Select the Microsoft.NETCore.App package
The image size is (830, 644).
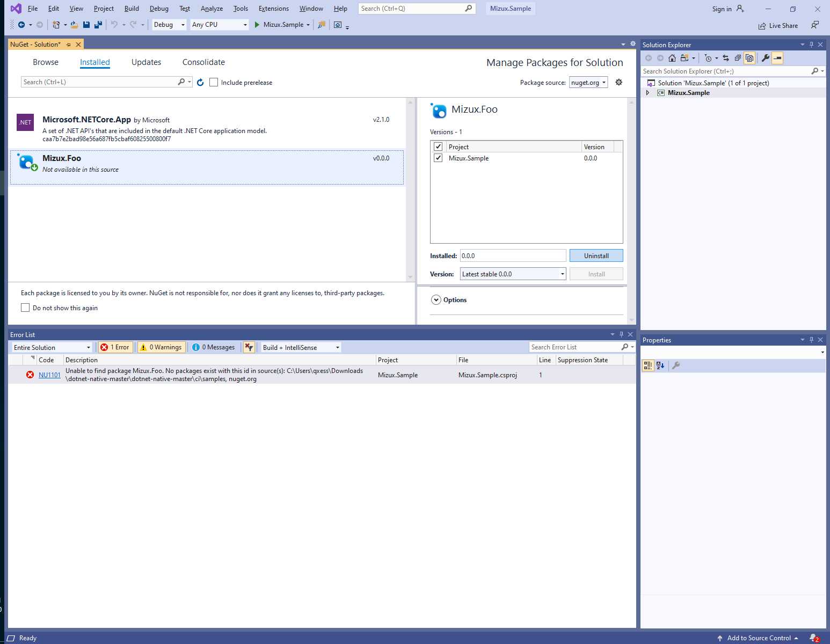point(207,129)
